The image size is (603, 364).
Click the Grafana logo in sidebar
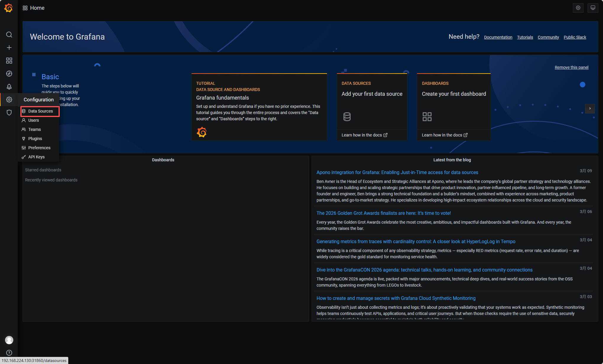click(x=9, y=8)
